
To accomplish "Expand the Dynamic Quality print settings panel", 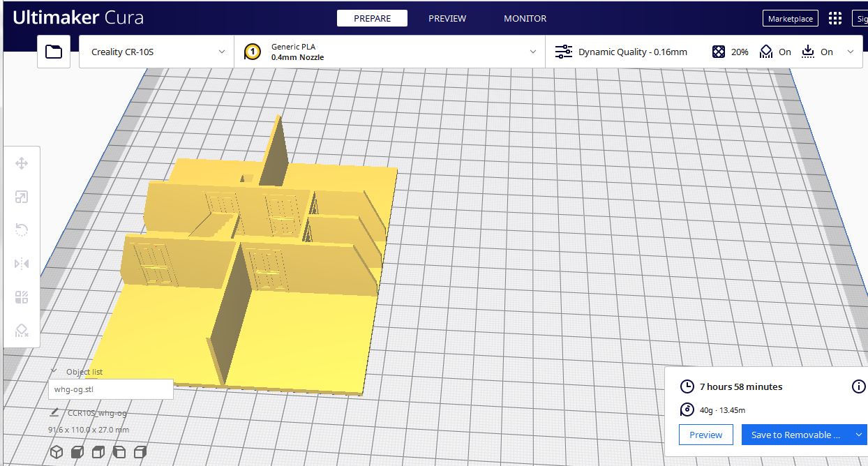I will pos(705,52).
